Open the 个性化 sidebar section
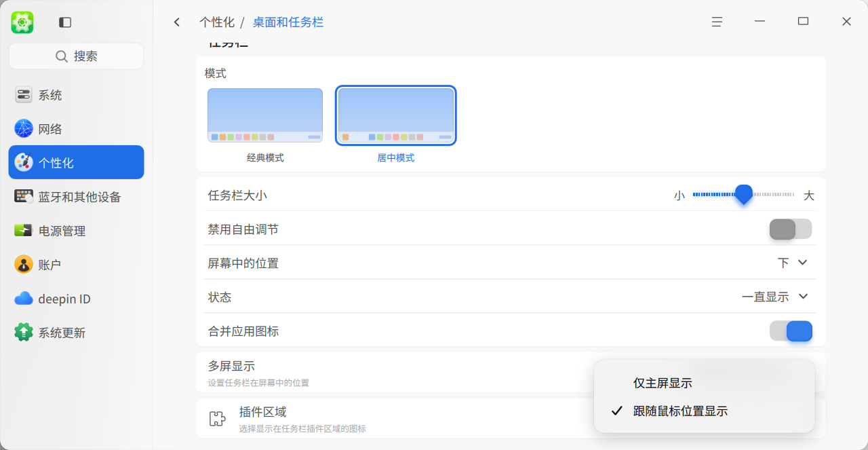The height and width of the screenshot is (450, 868). [76, 162]
